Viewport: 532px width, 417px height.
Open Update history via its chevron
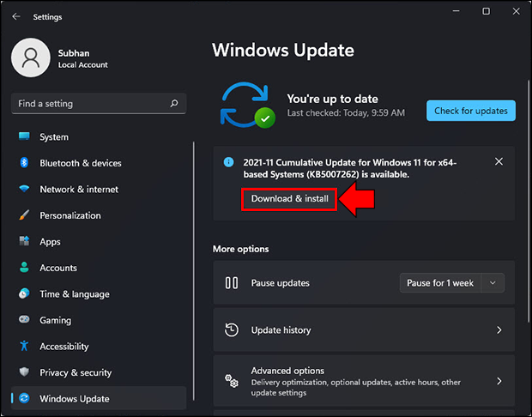point(499,329)
